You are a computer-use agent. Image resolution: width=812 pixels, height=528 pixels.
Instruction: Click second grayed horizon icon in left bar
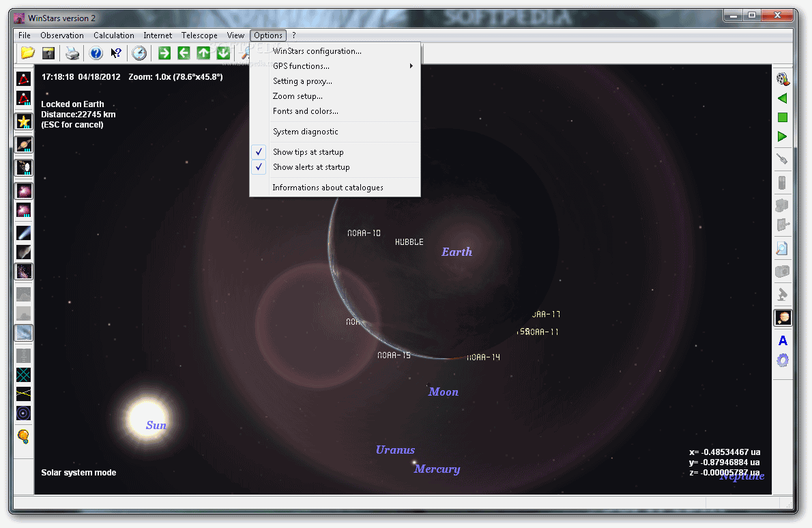[24, 313]
